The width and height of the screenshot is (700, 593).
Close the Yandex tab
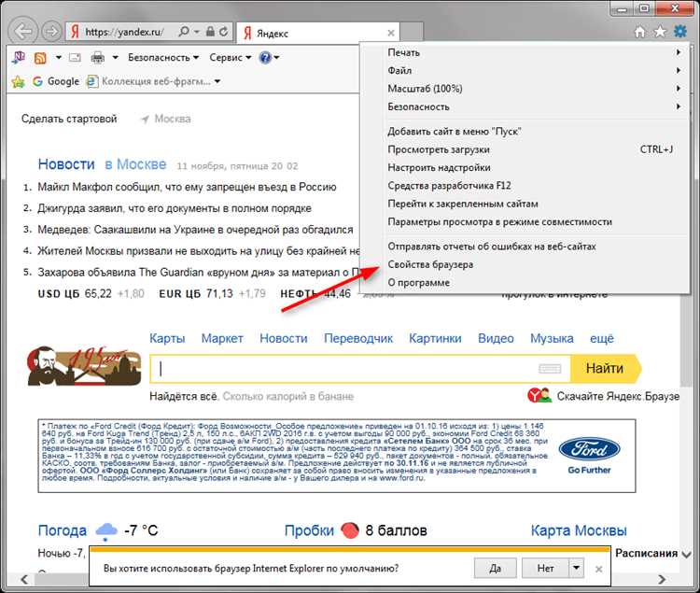click(x=391, y=33)
